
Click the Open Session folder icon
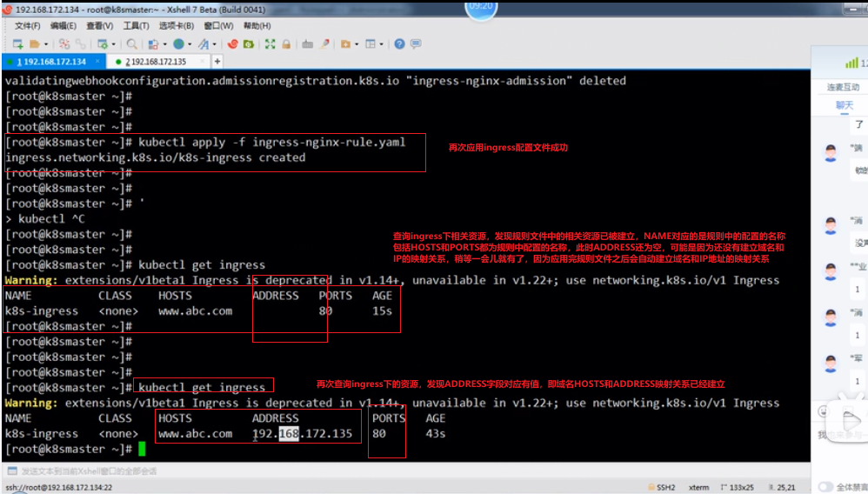34,43
